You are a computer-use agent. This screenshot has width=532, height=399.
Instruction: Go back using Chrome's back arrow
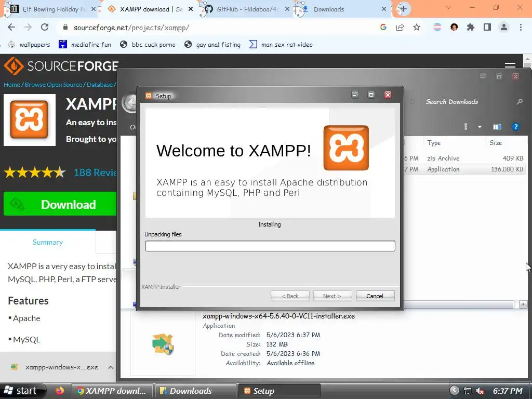point(11,28)
